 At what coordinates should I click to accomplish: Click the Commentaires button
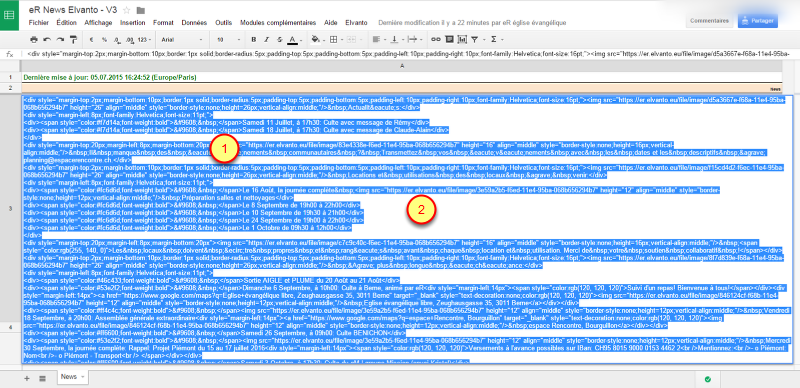point(709,21)
